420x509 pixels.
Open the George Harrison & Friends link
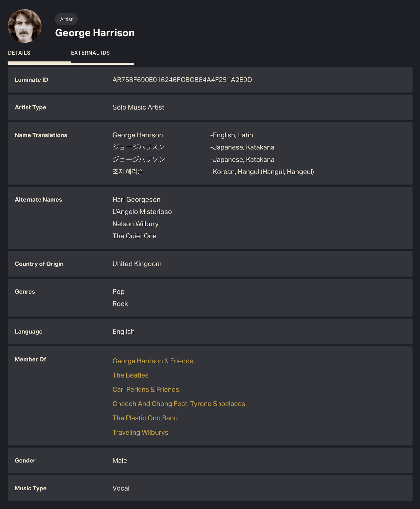[x=153, y=361]
